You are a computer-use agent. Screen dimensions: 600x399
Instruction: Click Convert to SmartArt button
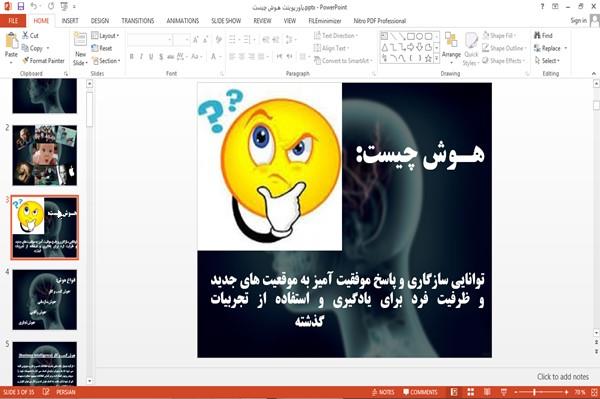[343, 61]
